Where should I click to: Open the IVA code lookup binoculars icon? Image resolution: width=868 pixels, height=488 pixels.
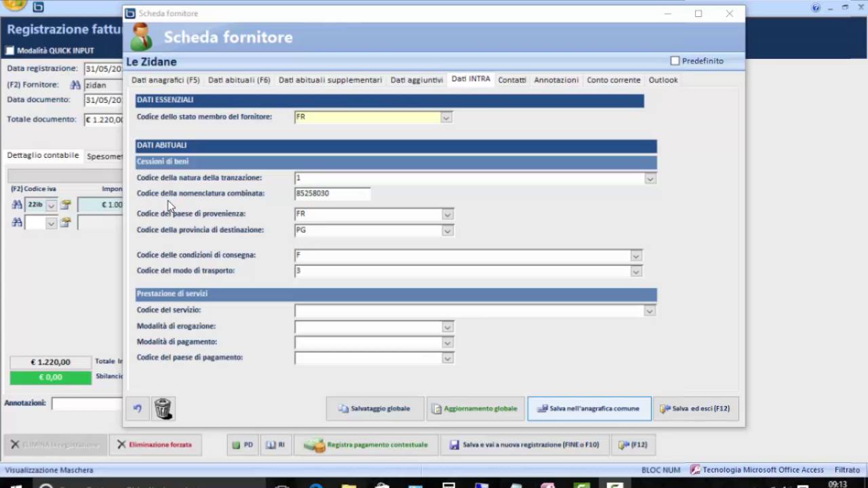point(16,204)
